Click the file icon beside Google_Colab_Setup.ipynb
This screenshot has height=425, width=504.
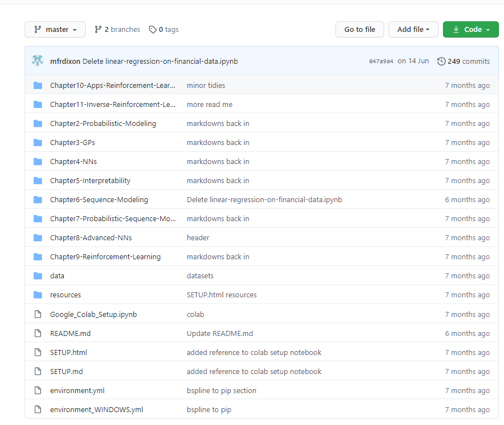pos(38,314)
